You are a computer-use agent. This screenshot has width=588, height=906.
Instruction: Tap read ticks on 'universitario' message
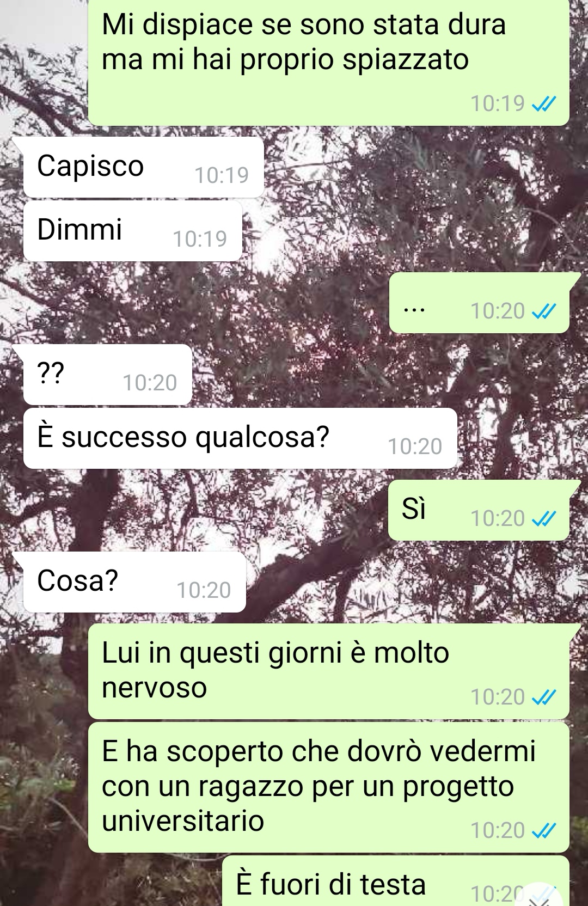point(543,831)
